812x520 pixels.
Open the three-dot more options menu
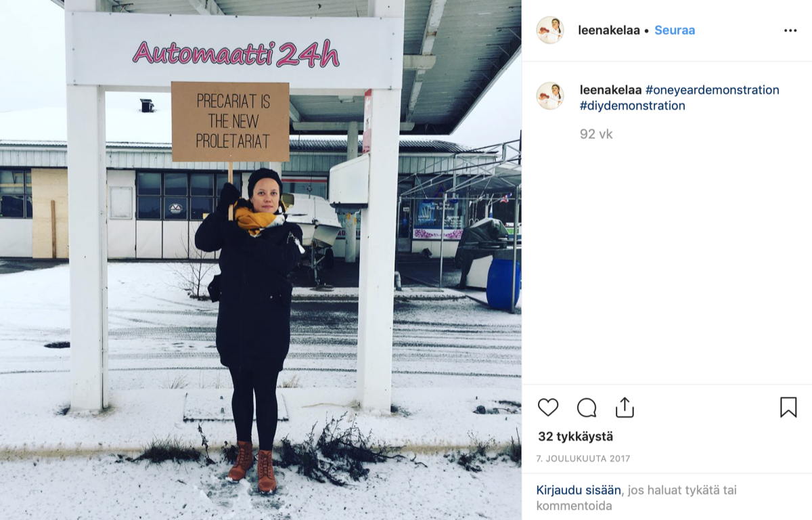[x=790, y=30]
